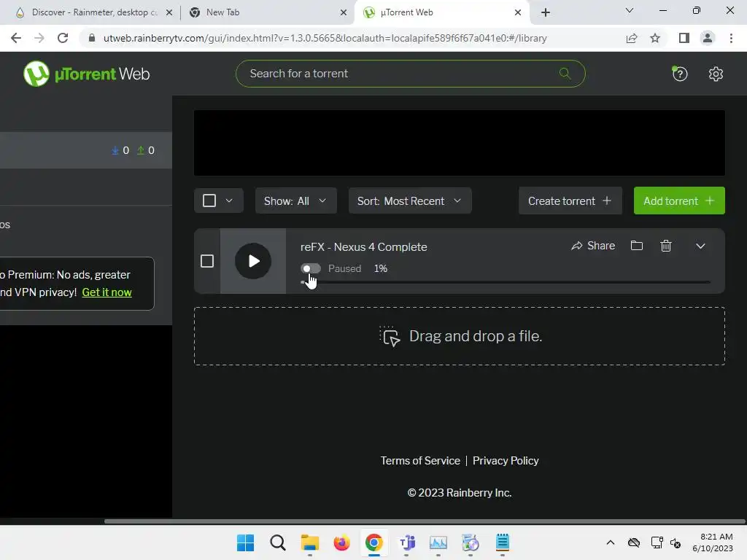Reload the page with the refresh icon

[x=63, y=38]
